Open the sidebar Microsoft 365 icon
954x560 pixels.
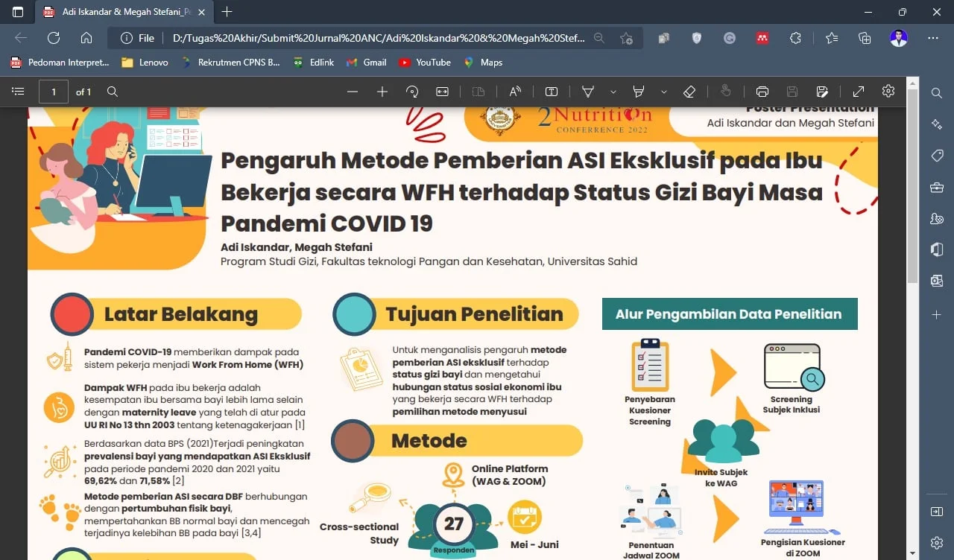pos(937,249)
